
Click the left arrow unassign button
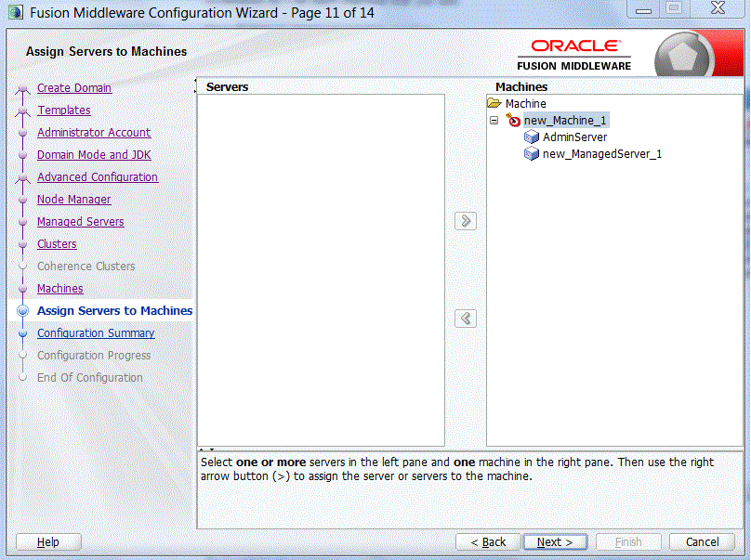pos(465,319)
